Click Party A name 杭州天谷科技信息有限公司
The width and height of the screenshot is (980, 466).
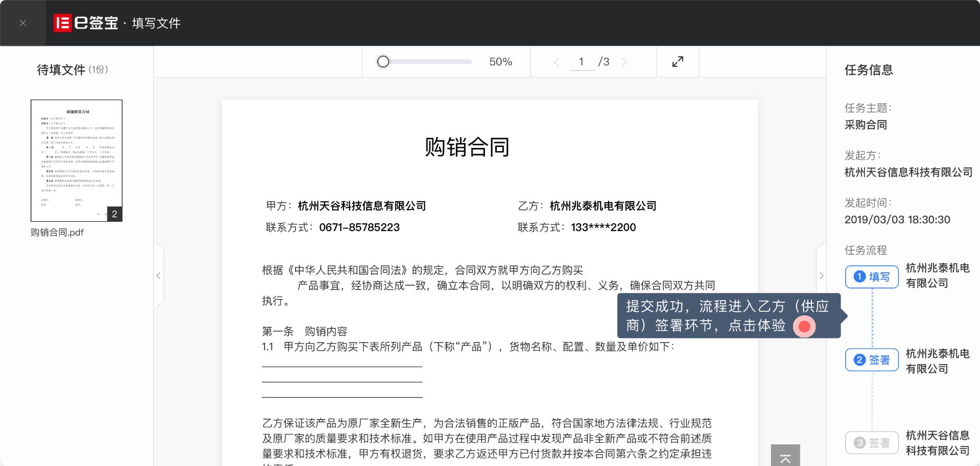[362, 206]
